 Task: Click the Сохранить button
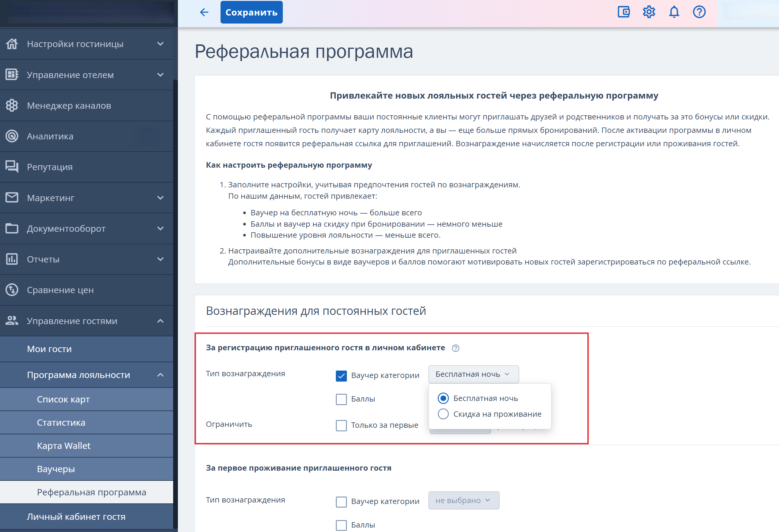252,13
